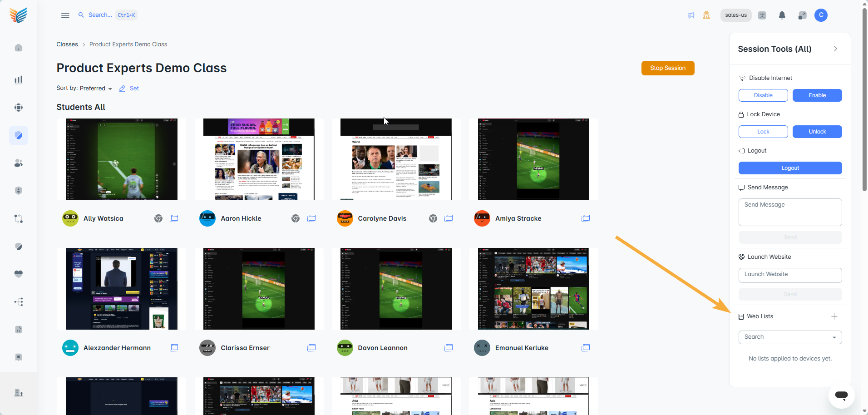
Task: Click the Amiya Stracke name text
Action: 518,218
